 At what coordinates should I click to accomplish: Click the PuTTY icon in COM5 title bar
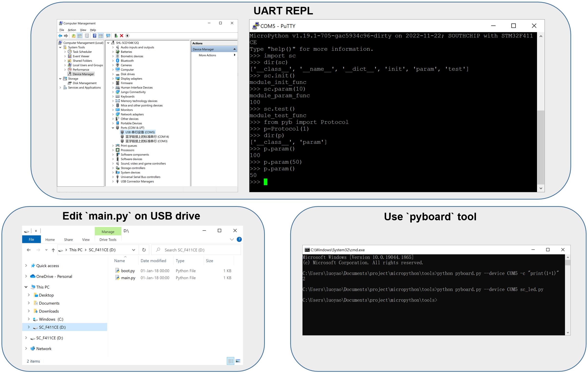(256, 26)
